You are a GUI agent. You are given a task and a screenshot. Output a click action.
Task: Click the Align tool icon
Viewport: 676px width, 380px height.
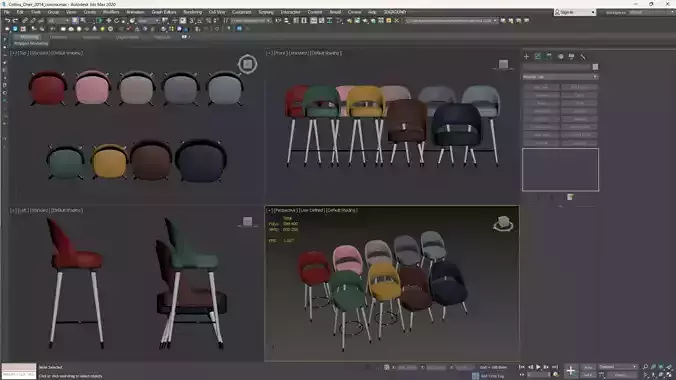(287, 20)
